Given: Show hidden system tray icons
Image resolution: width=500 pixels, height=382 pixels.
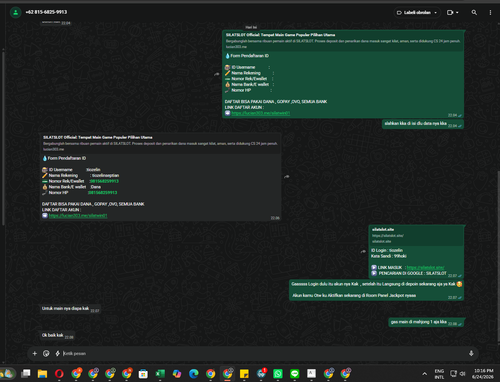Looking at the screenshot, I should [x=424, y=374].
